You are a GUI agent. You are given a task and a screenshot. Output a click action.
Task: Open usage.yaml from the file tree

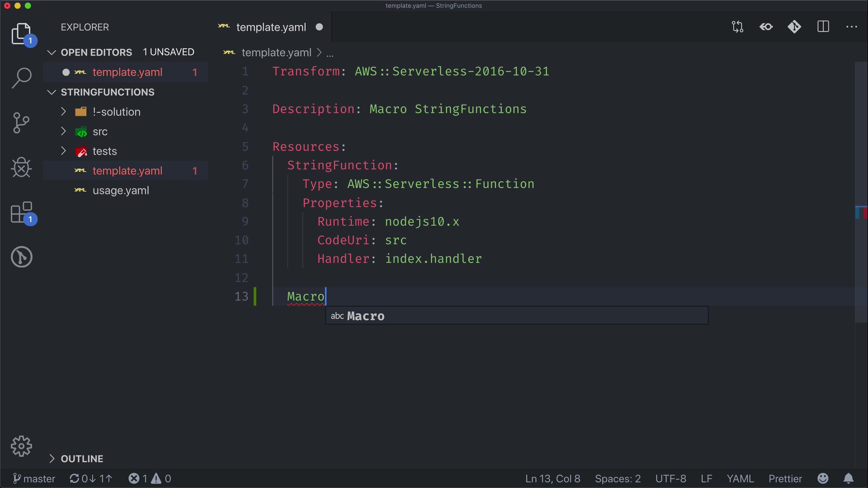coord(121,191)
